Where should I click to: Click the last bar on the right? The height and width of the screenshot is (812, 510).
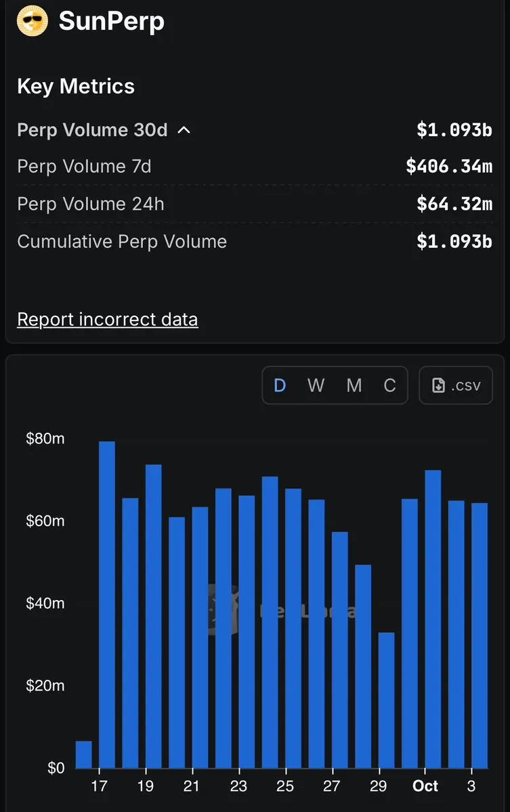(x=480, y=635)
